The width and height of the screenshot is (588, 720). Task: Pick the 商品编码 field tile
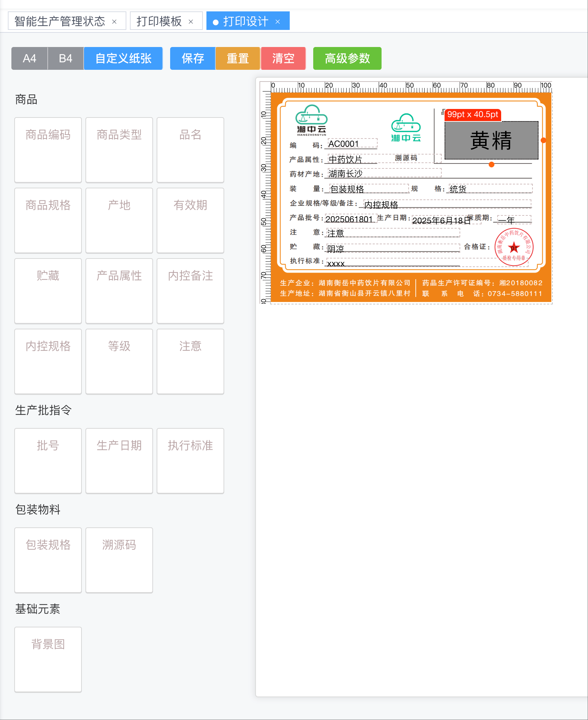click(x=48, y=150)
